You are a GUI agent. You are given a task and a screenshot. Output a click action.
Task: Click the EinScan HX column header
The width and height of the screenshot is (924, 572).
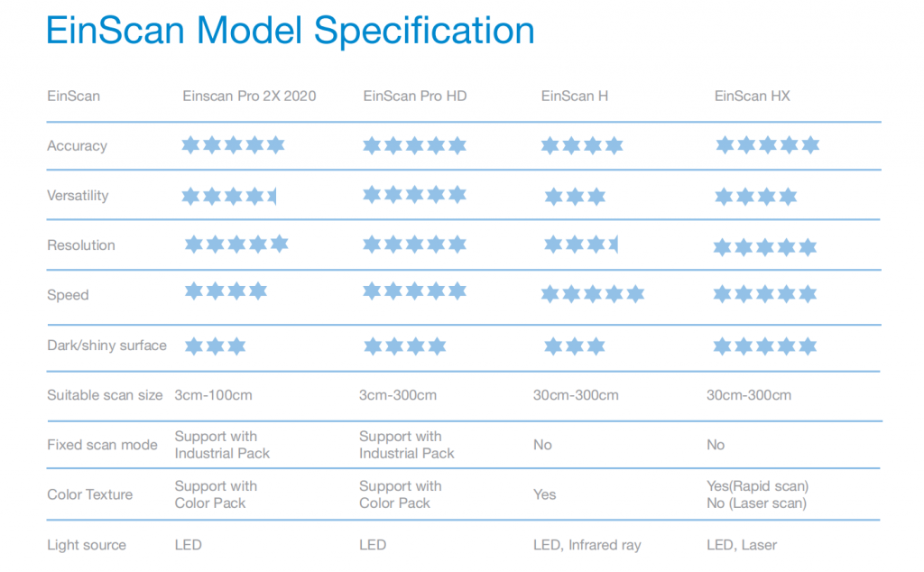click(752, 96)
